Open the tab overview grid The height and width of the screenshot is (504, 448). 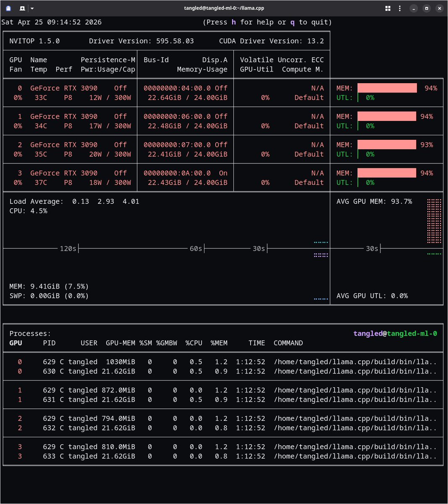(388, 8)
